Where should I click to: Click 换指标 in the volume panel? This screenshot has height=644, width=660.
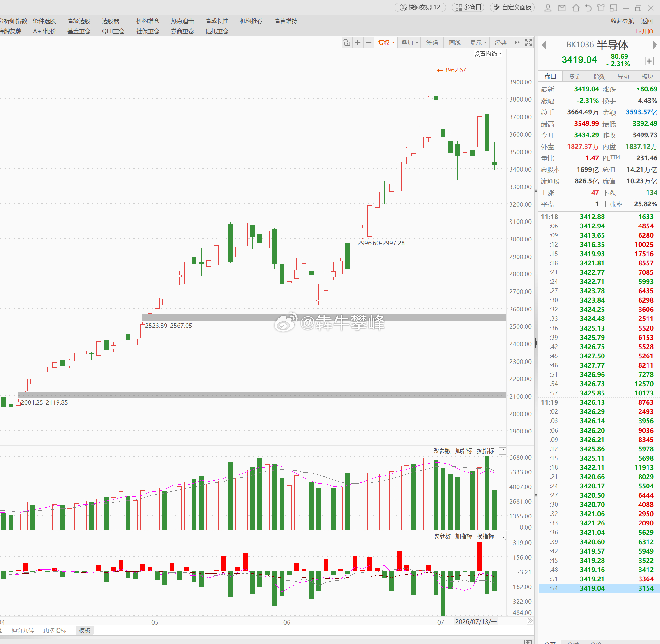click(486, 451)
